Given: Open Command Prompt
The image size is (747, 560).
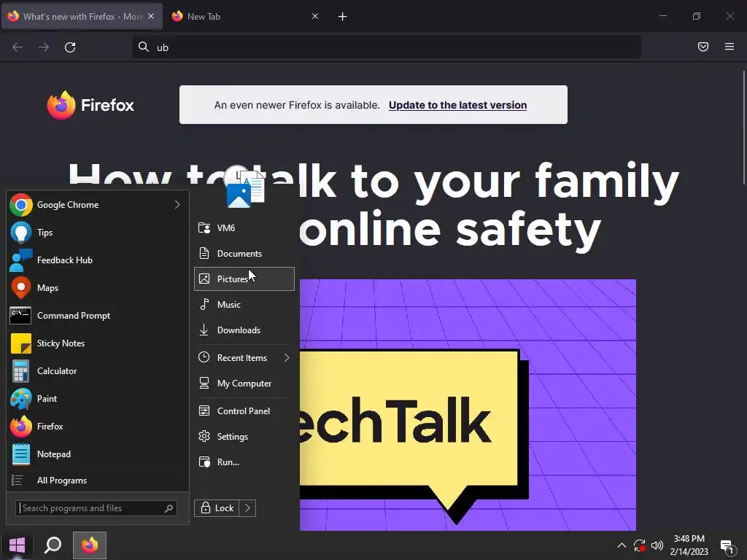Looking at the screenshot, I should tap(97, 315).
